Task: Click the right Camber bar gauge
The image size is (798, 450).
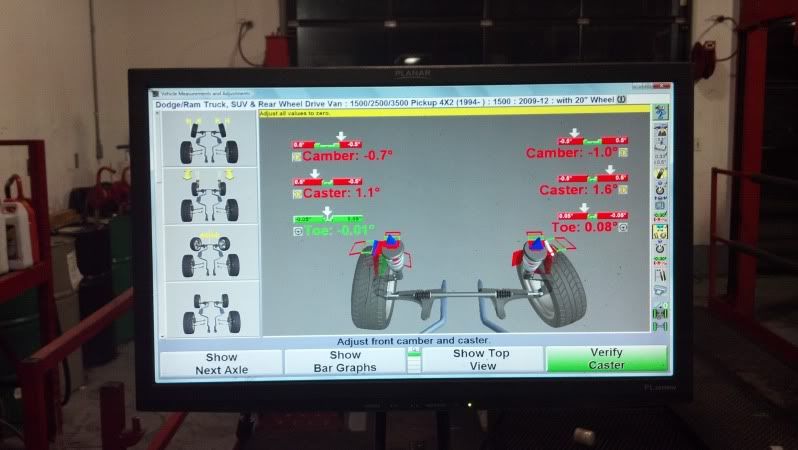Action: pyautogui.click(x=592, y=140)
